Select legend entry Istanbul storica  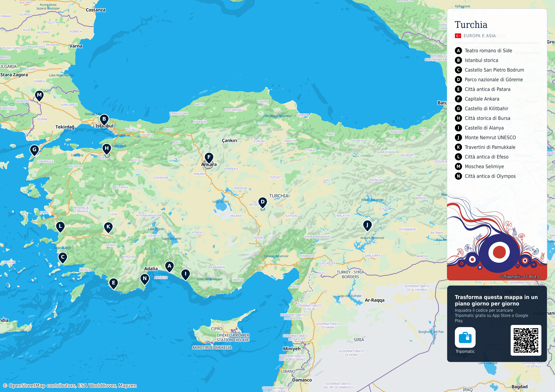477,60
